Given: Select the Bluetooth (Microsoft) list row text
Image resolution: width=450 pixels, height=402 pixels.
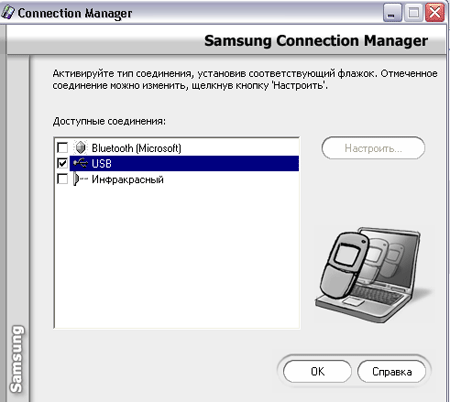Looking at the screenshot, I should (x=136, y=148).
